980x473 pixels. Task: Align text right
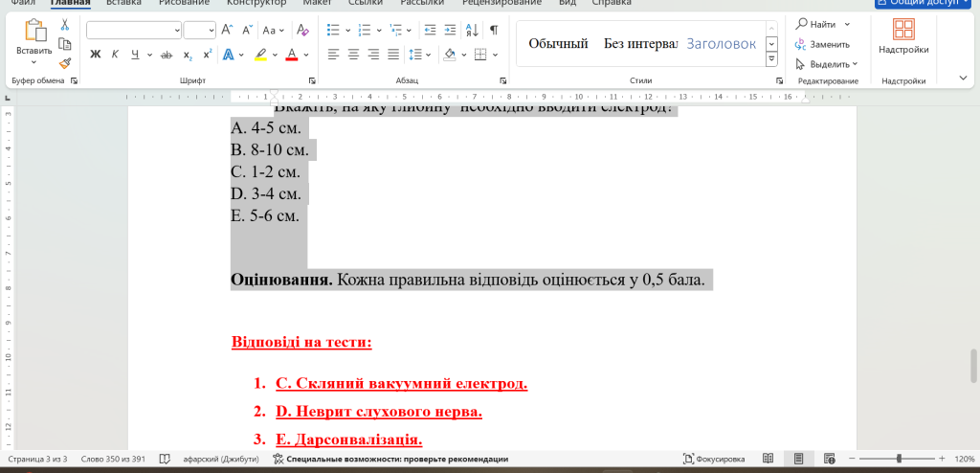coord(374,55)
